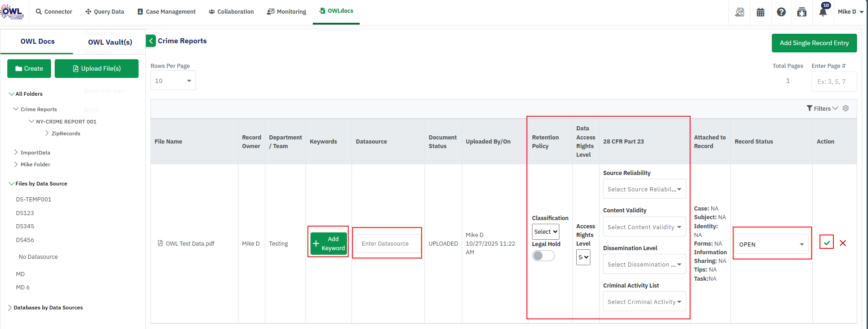Image resolution: width=868 pixels, height=329 pixels.
Task: Open the approval stamp document icon
Action: (x=739, y=12)
